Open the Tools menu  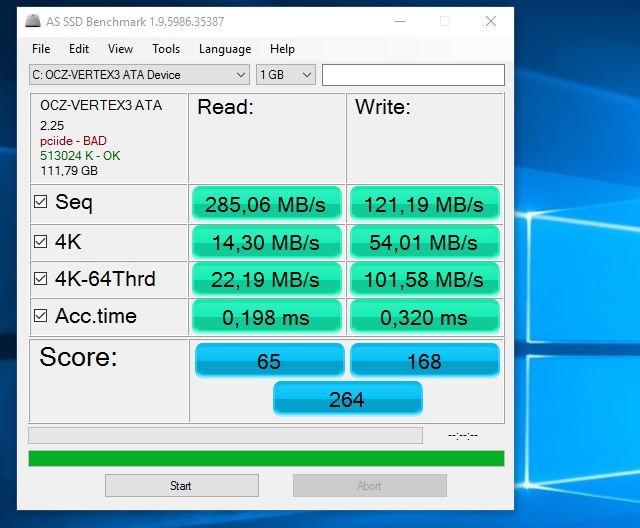[x=166, y=49]
